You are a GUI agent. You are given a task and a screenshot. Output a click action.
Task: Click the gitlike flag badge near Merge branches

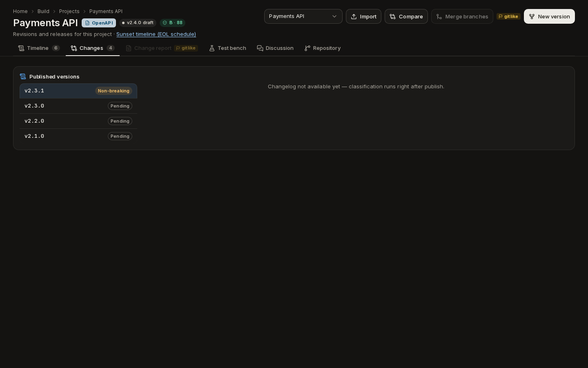point(508,16)
